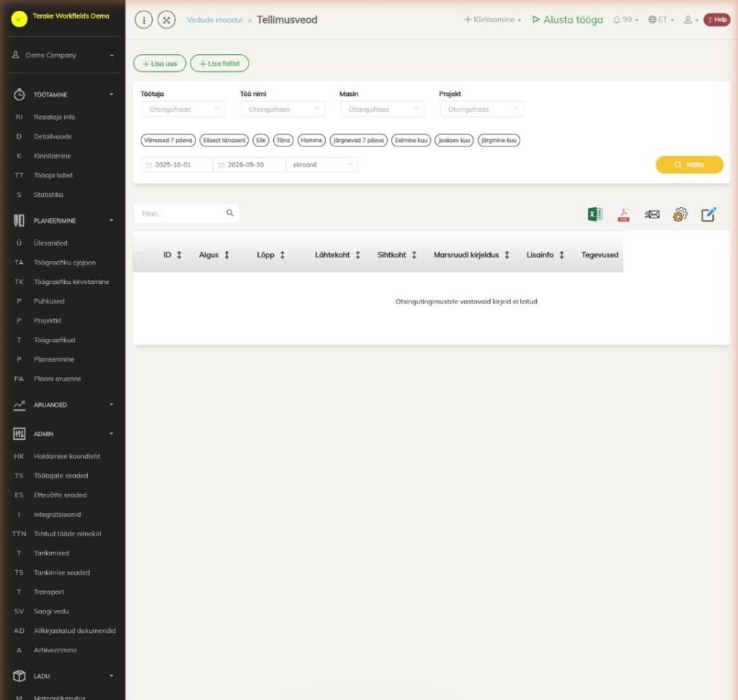Open the Töötaja dropdown
738x700 pixels.
click(x=183, y=109)
